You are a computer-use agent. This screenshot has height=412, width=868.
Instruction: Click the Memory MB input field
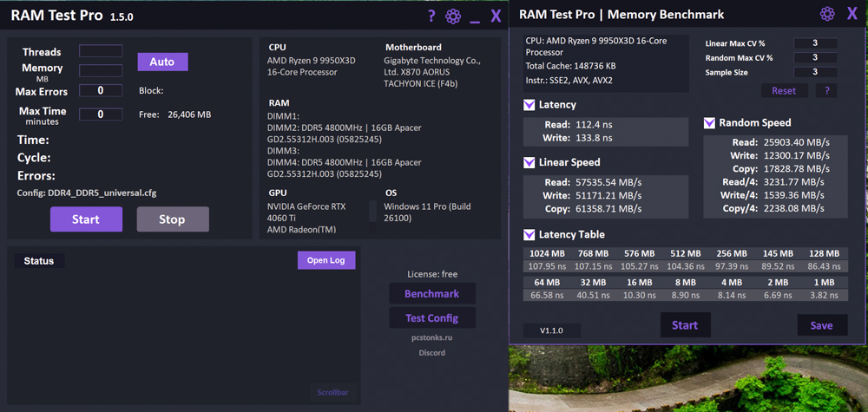click(x=101, y=70)
